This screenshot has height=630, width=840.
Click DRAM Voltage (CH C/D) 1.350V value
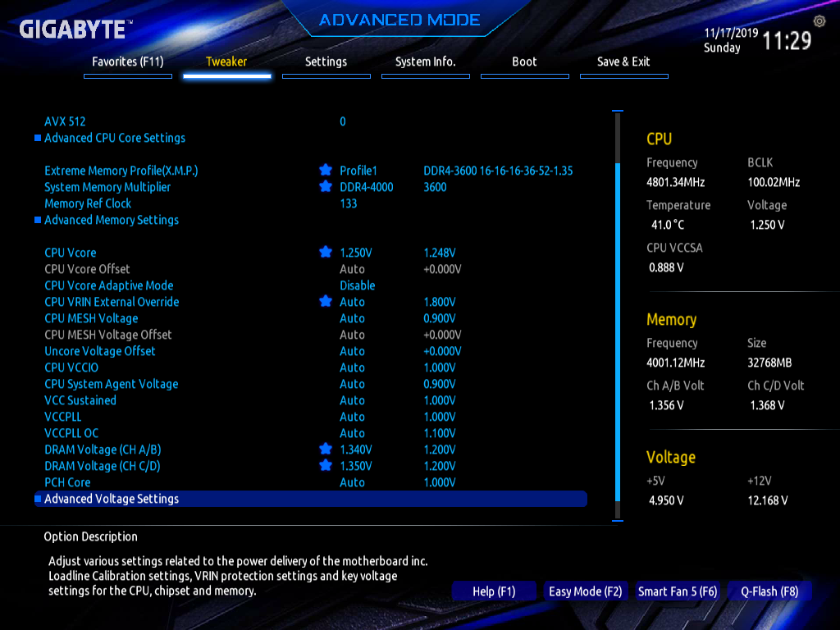(356, 466)
